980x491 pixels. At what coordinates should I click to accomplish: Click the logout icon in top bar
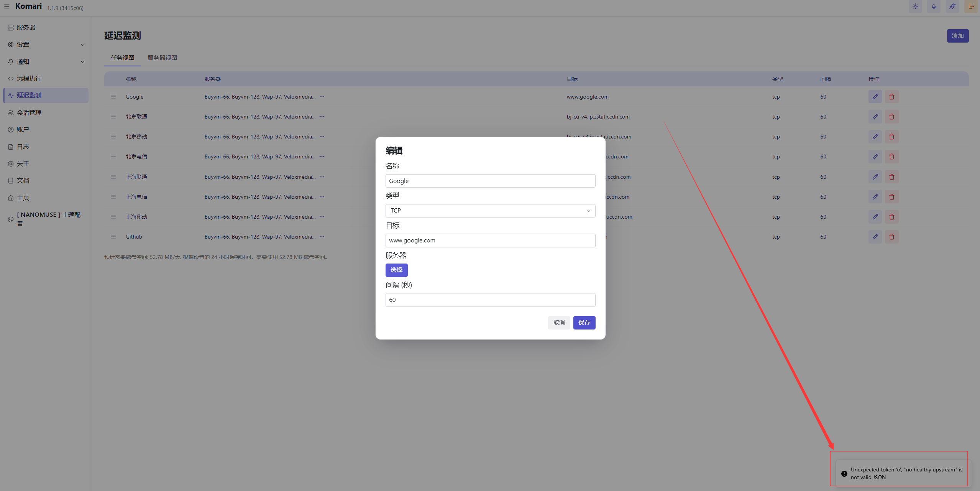tap(971, 7)
